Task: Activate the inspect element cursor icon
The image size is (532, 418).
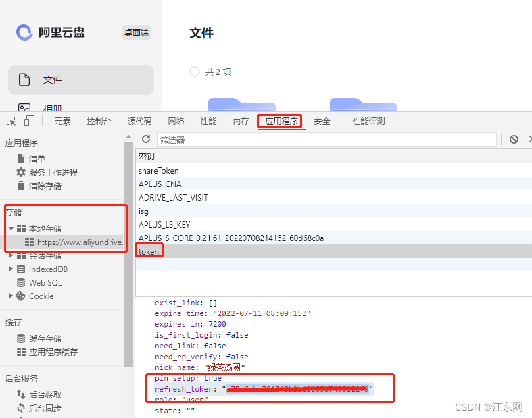Action: [11, 121]
